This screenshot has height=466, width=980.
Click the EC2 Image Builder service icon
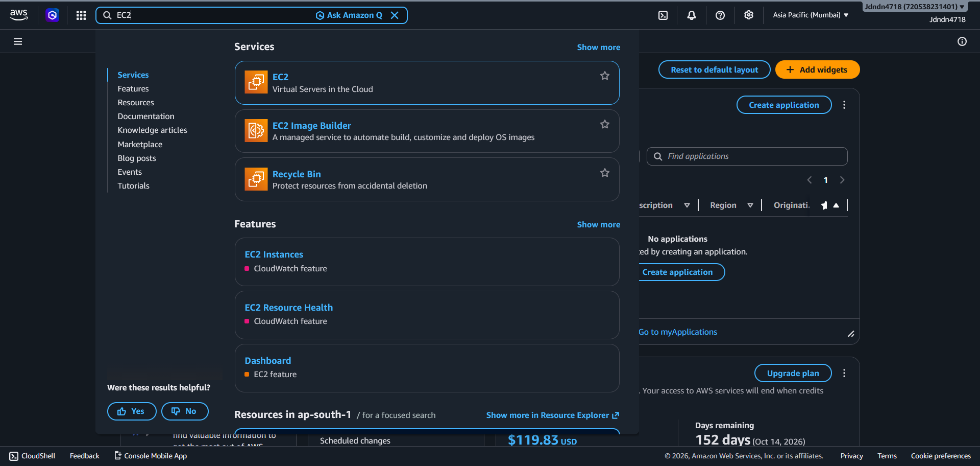pyautogui.click(x=256, y=131)
